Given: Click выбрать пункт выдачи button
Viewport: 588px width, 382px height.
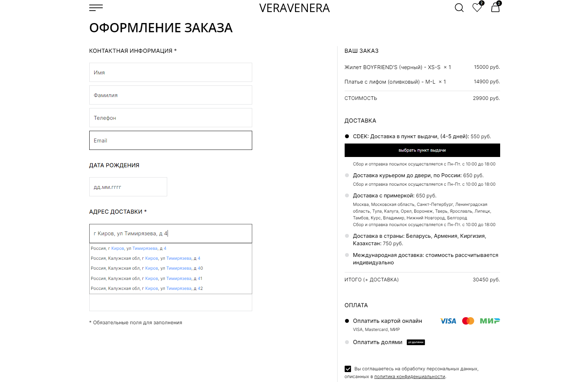Looking at the screenshot, I should coord(422,150).
